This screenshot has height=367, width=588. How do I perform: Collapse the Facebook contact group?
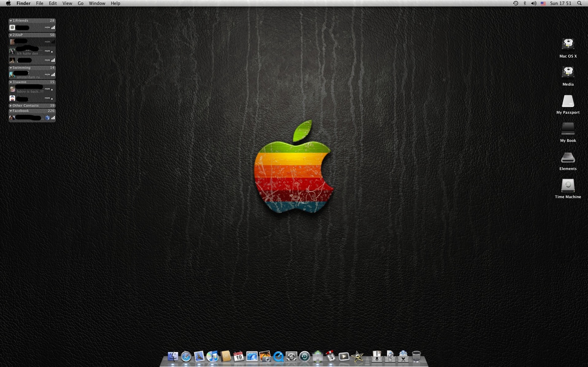pos(11,111)
